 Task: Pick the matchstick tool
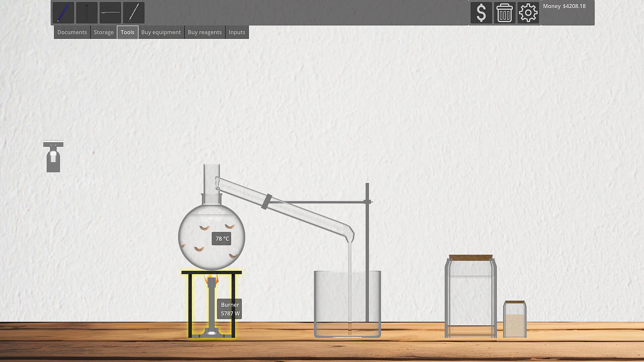click(x=87, y=13)
